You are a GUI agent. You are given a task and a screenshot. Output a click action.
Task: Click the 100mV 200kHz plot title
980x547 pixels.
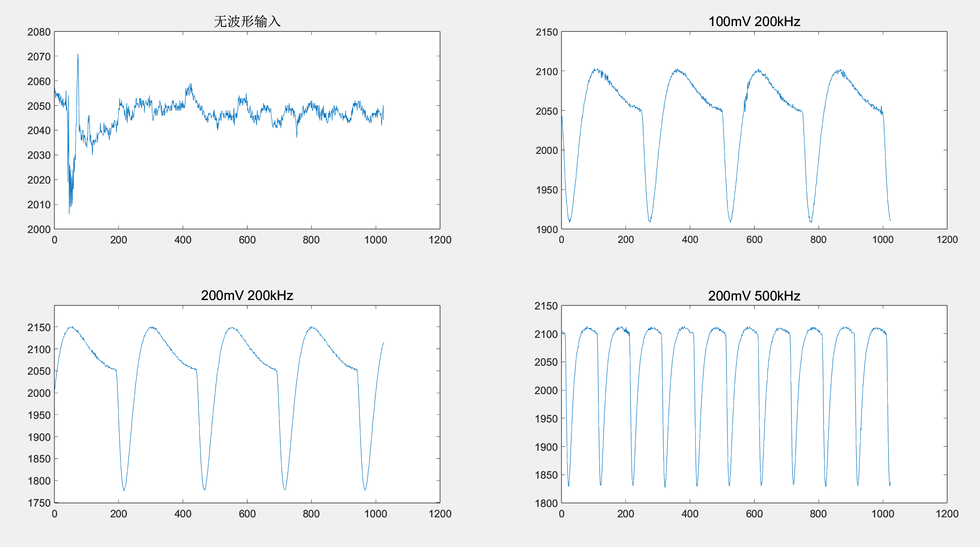pyautogui.click(x=754, y=21)
